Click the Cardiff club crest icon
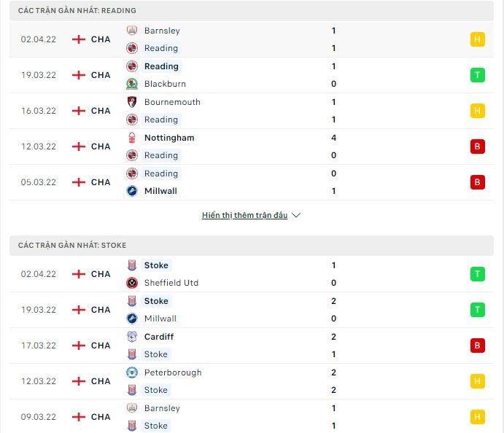The image size is (504, 433). tap(132, 337)
